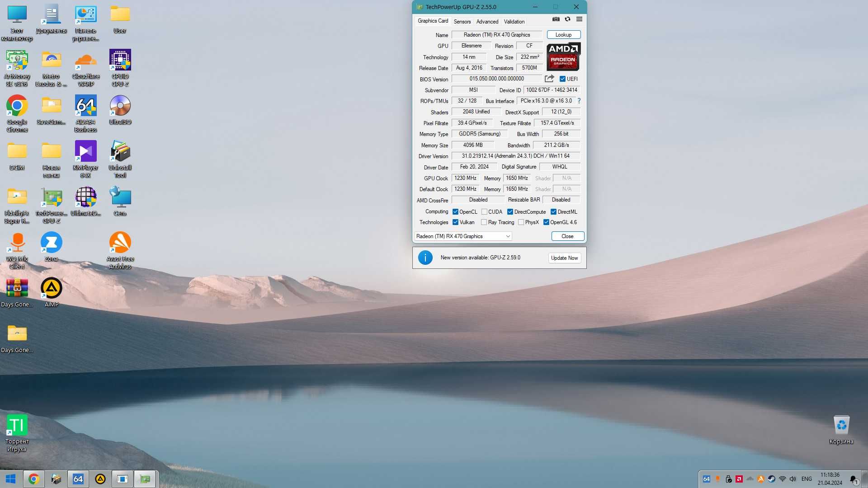Open the Этот компьютер desktop icon
Image resolution: width=868 pixels, height=488 pixels.
(17, 23)
